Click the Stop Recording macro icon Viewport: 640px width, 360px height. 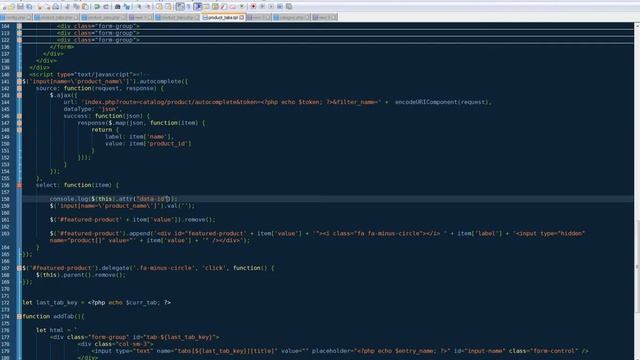[262, 7]
